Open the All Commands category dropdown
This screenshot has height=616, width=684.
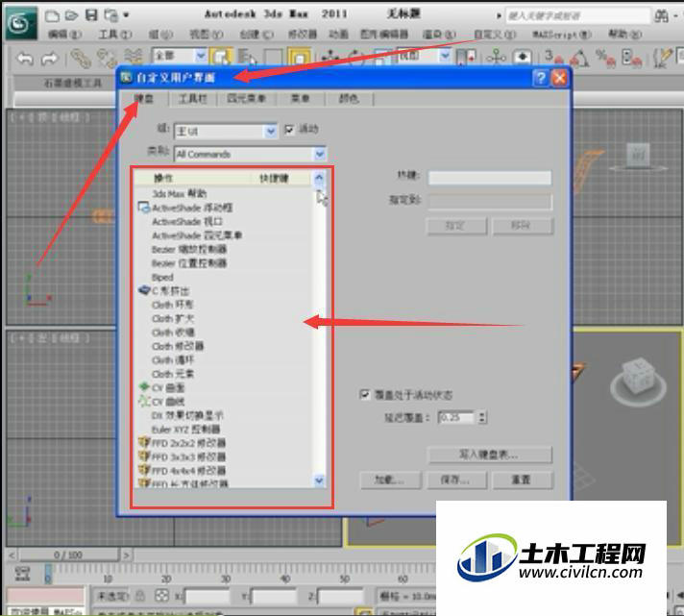(x=250, y=154)
